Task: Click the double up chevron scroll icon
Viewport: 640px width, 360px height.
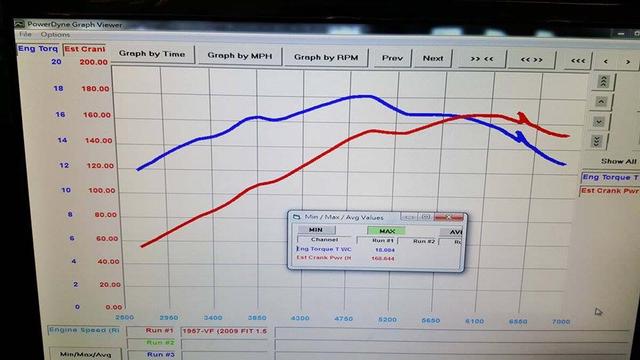Action: (603, 82)
